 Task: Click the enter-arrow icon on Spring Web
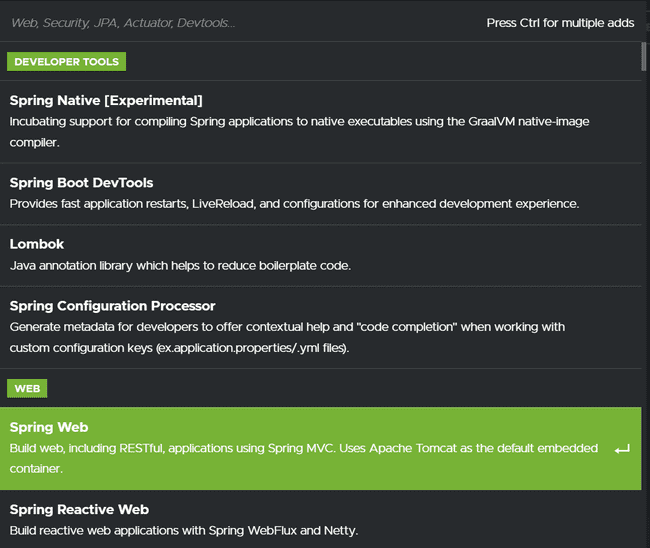pyautogui.click(x=622, y=449)
